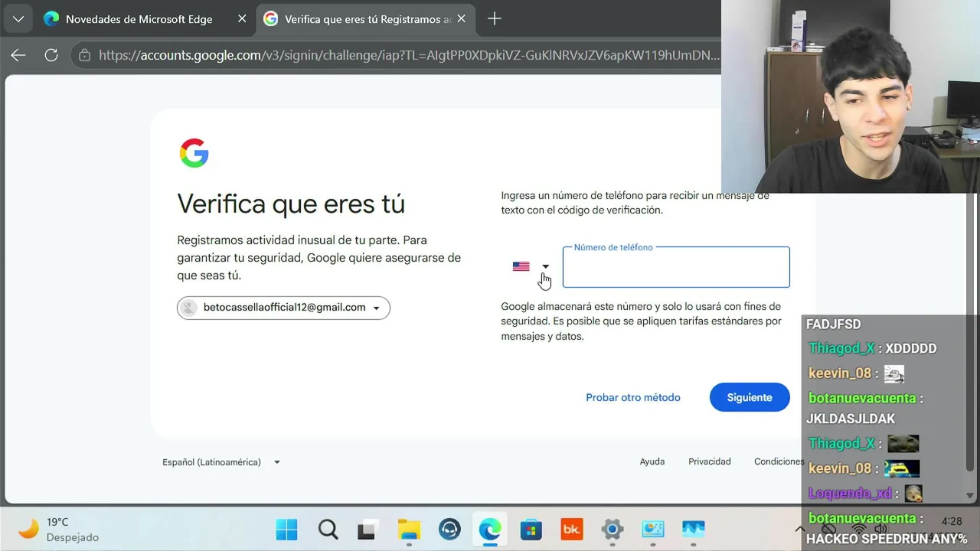The image size is (980, 551).
Task: Close the Verifica que eres tú tab
Action: (x=461, y=19)
